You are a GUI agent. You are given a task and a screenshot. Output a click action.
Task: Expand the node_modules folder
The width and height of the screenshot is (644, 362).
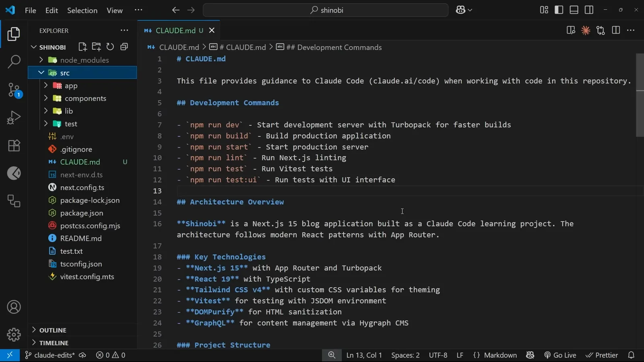pyautogui.click(x=41, y=60)
